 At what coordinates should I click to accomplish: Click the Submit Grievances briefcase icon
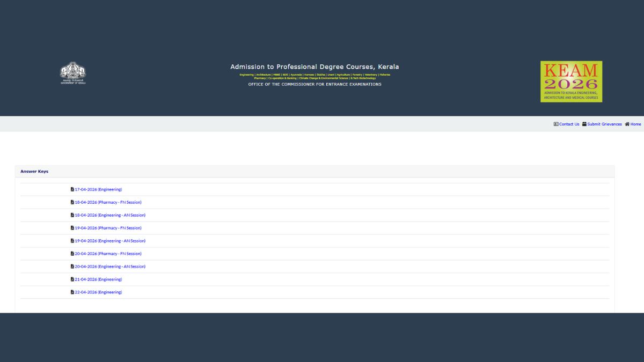584,124
